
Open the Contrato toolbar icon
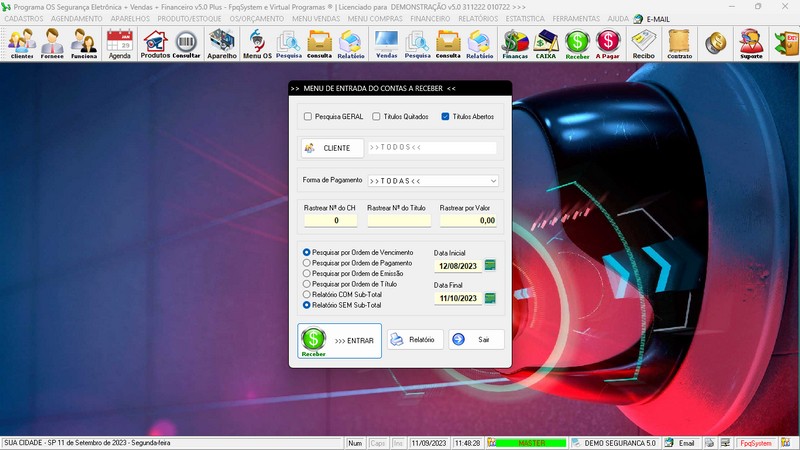pos(679,44)
